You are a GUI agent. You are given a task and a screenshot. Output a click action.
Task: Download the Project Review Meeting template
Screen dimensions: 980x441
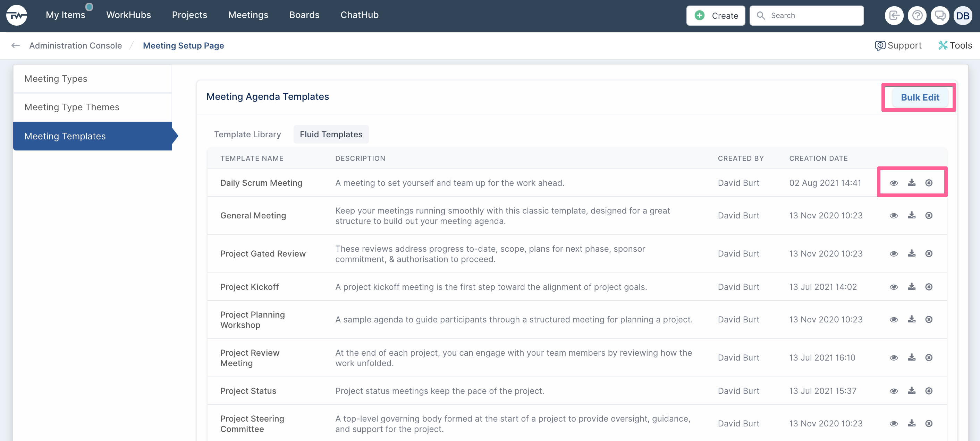[912, 357]
